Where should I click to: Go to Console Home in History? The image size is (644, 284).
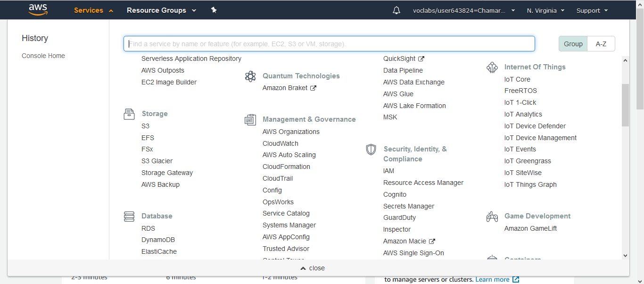[43, 56]
